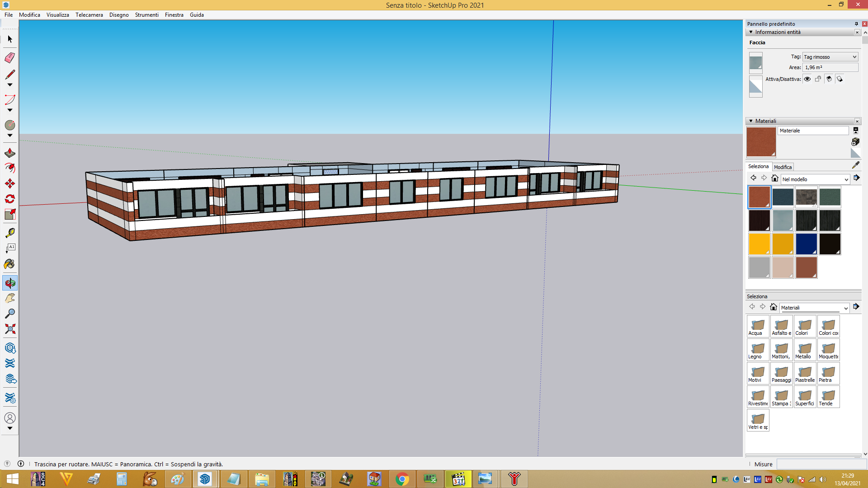Select the Push/Pull tool
The height and width of the screenshot is (488, 868).
coord(10,153)
